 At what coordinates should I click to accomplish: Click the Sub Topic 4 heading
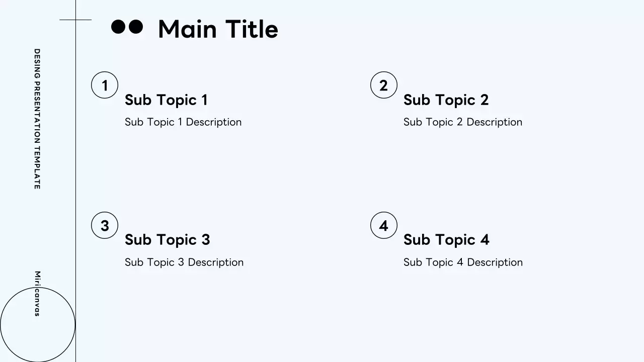tap(446, 240)
